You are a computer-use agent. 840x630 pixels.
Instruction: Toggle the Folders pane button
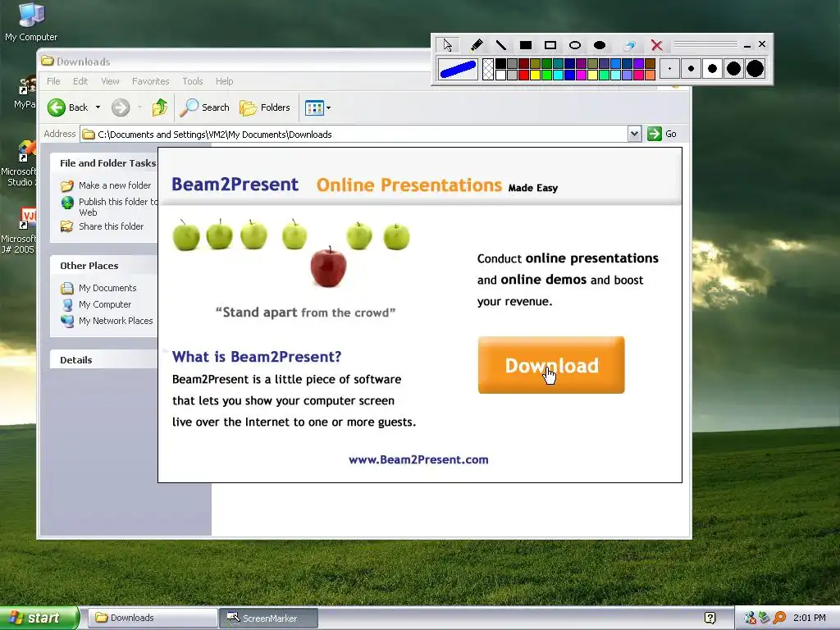pyautogui.click(x=265, y=107)
